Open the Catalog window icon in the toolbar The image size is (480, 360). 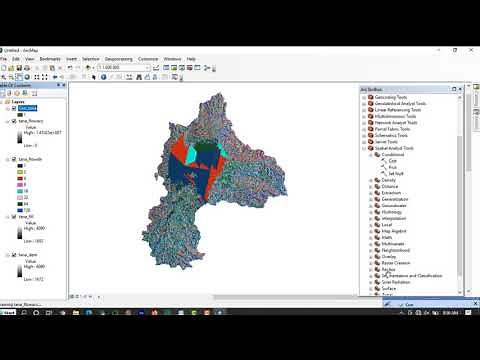174,68
